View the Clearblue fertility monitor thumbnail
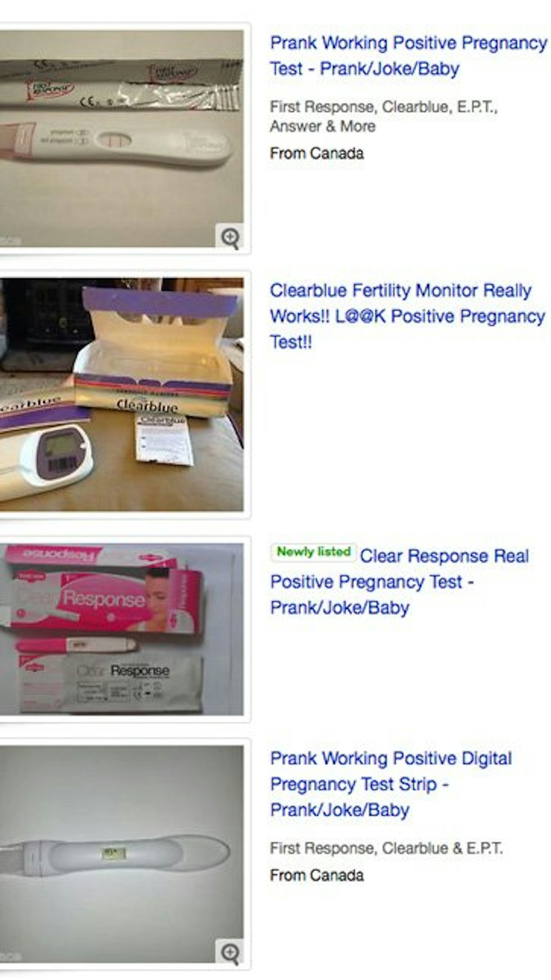The width and height of the screenshot is (551, 980). pos(122,394)
